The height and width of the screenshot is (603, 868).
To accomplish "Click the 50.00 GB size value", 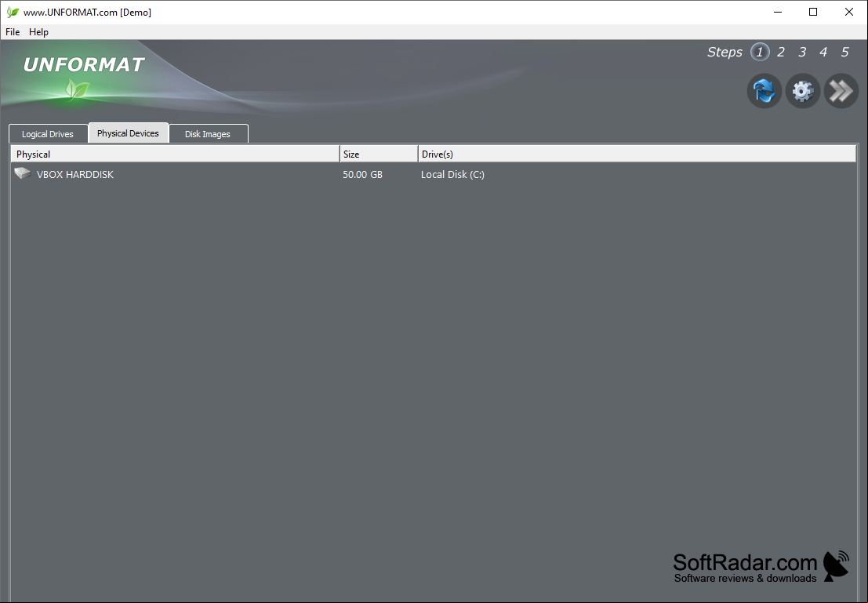I will pos(362,174).
